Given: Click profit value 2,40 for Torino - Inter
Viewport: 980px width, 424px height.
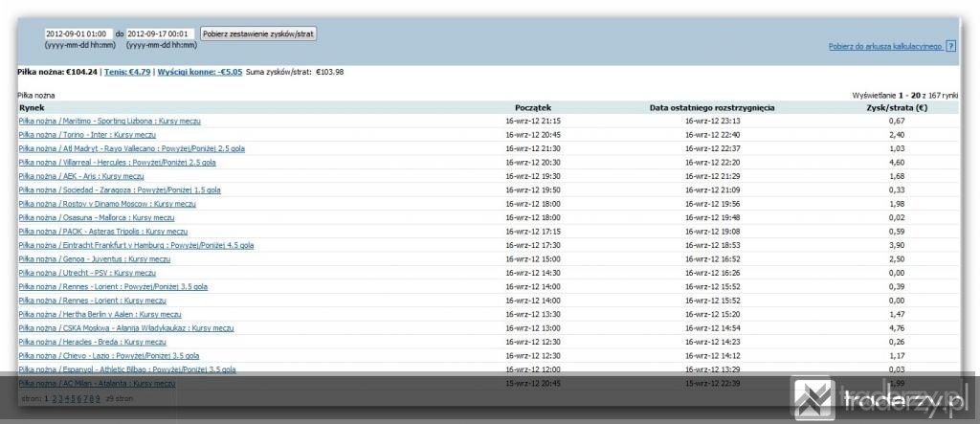Looking at the screenshot, I should pos(896,135).
